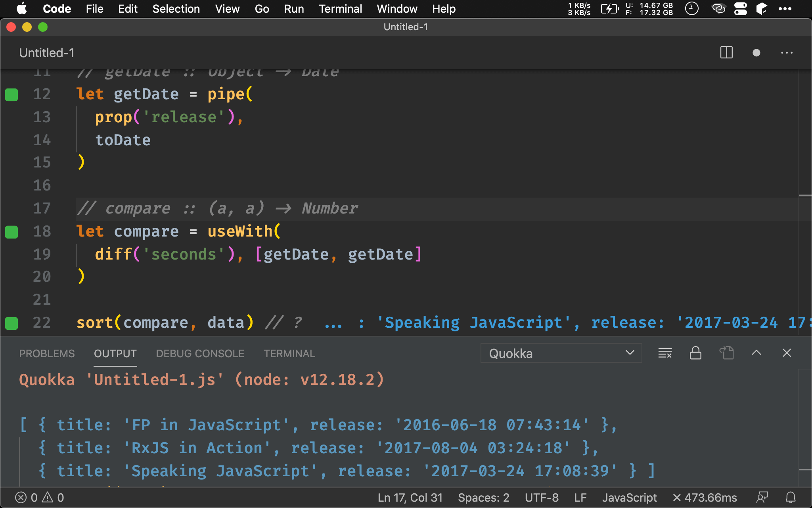
Task: Click the Quokka green indicator on line 18
Action: pyautogui.click(x=11, y=232)
